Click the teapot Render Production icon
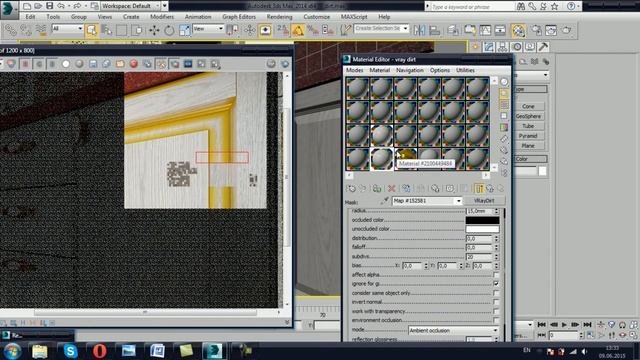This screenshot has height=360, width=640. click(x=567, y=30)
